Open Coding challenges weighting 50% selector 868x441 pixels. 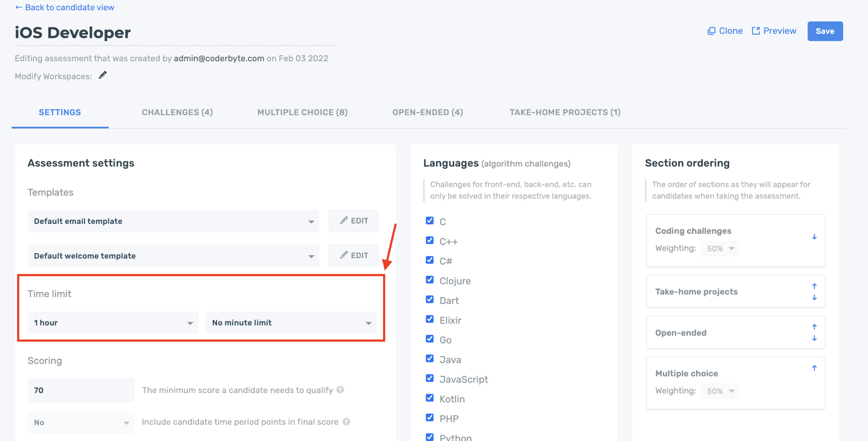pos(720,249)
